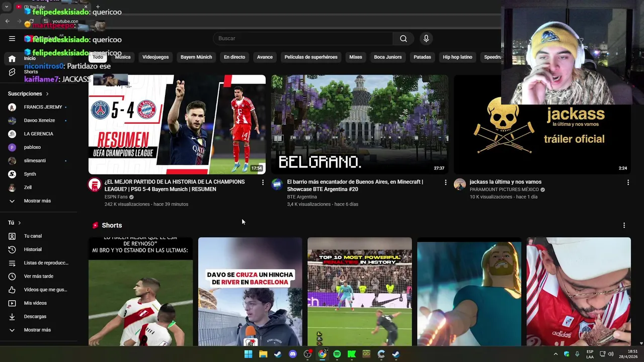Viewport: 644px width, 362px height.
Task: Open Davo se cruza hincha de River short
Action: [x=250, y=292]
